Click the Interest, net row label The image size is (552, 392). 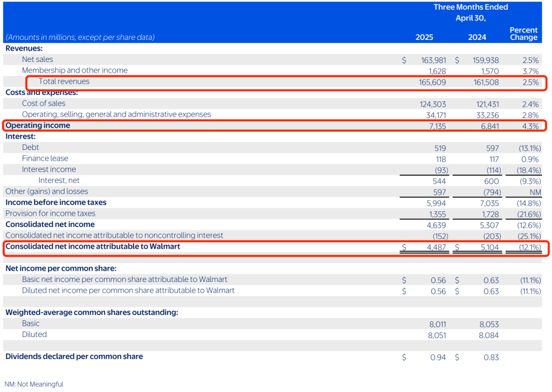(59, 180)
